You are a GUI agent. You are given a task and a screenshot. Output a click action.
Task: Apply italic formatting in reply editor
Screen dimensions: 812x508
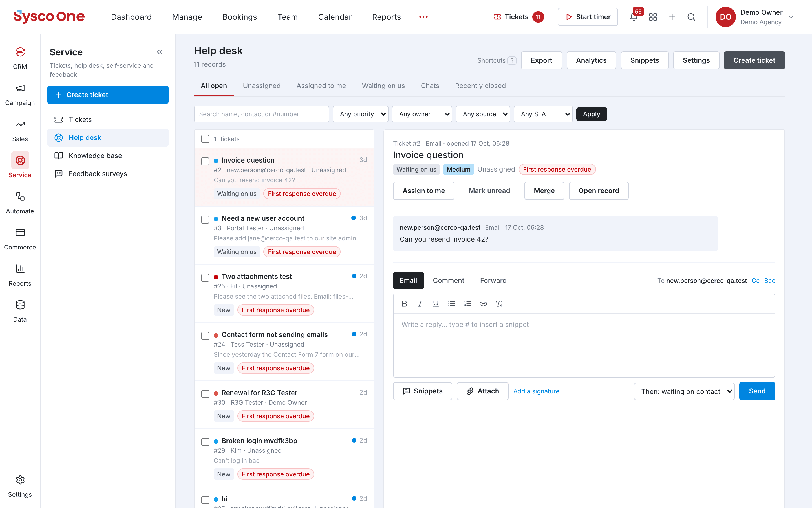coord(420,304)
